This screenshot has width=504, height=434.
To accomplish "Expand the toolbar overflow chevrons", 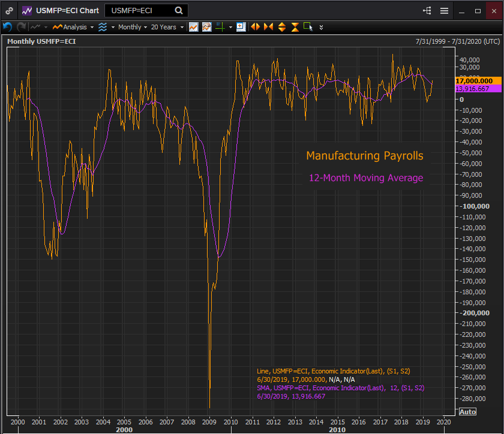I will coord(321,28).
